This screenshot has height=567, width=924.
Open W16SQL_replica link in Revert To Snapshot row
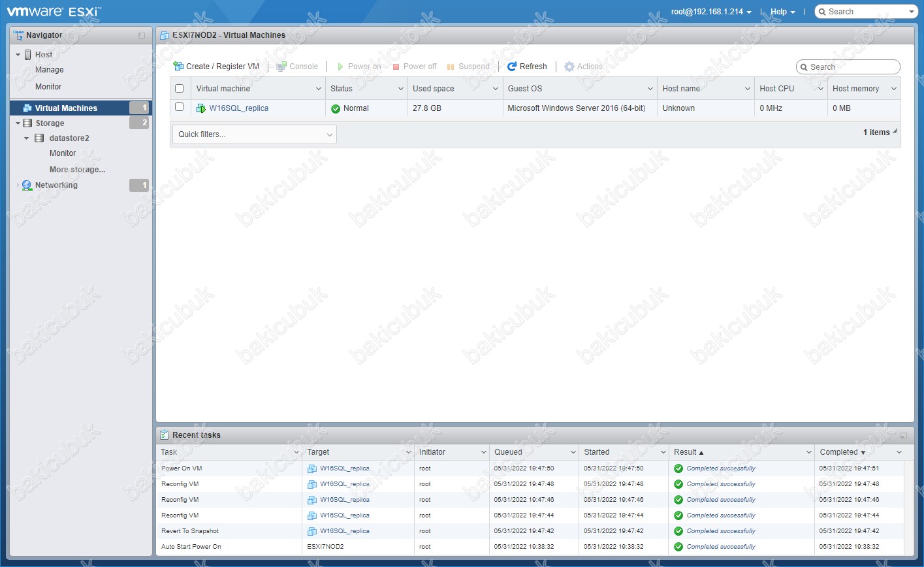345,531
